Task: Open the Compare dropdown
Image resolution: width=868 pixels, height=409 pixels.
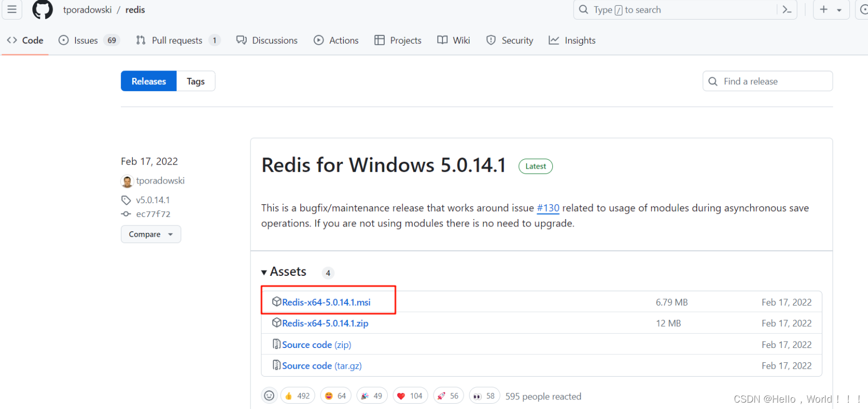Action: (151, 234)
